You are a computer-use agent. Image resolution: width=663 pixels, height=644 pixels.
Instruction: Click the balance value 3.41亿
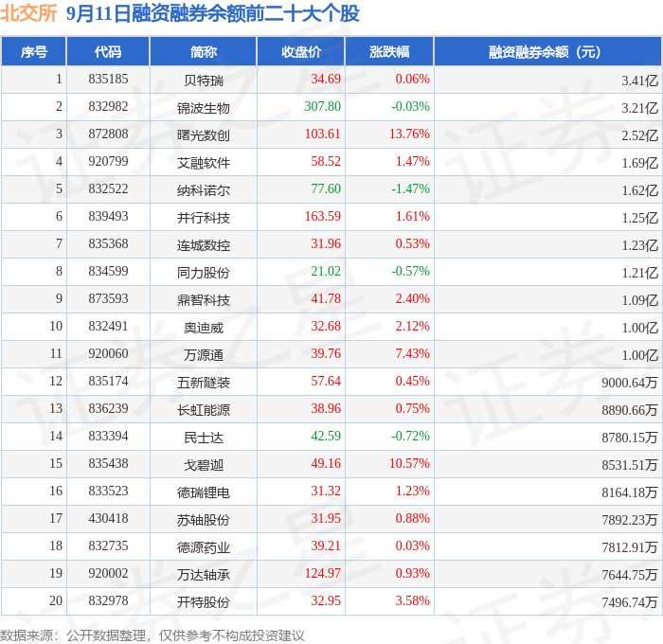[x=639, y=80]
